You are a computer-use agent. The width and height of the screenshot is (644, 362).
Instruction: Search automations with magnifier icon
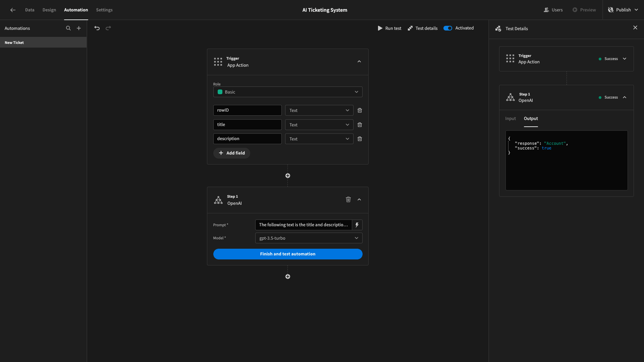[68, 28]
